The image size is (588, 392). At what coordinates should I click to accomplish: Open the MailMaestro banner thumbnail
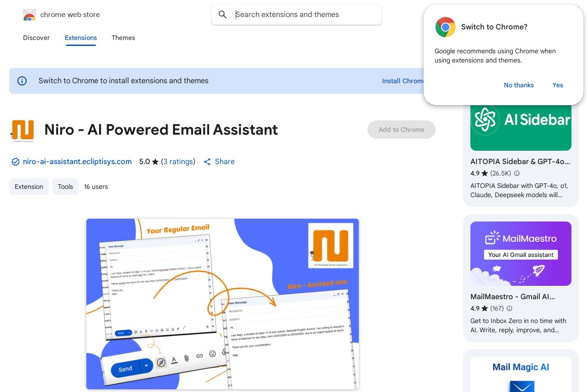[521, 254]
